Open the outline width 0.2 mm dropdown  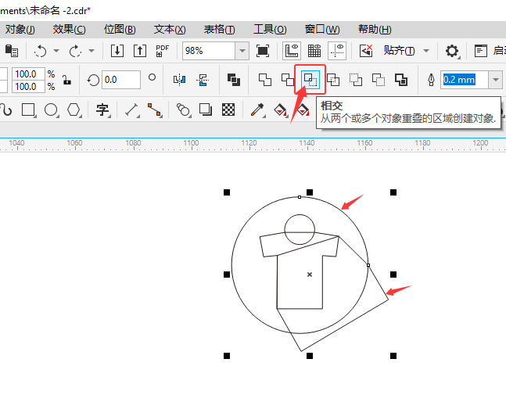pyautogui.click(x=495, y=80)
